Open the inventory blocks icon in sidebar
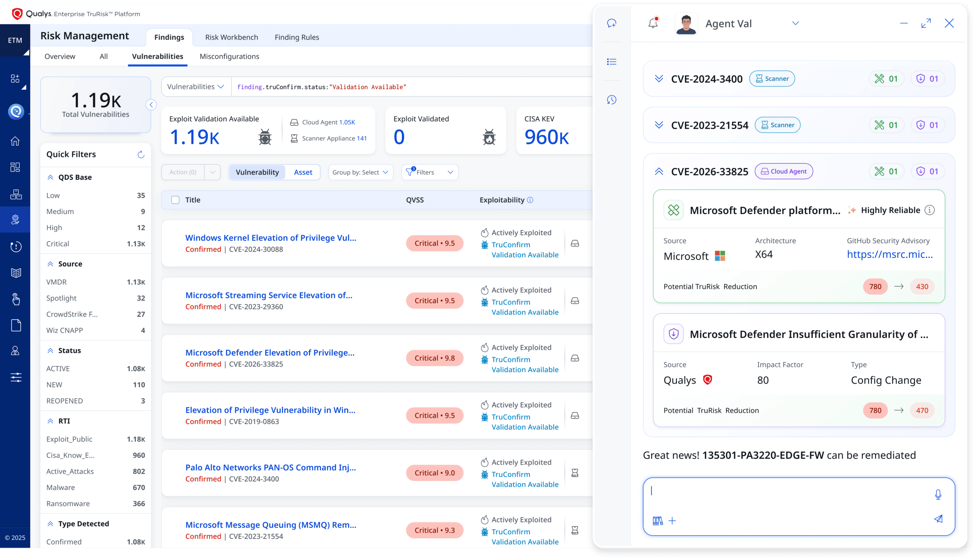Viewport: 976px width, 560px height. pos(16,194)
